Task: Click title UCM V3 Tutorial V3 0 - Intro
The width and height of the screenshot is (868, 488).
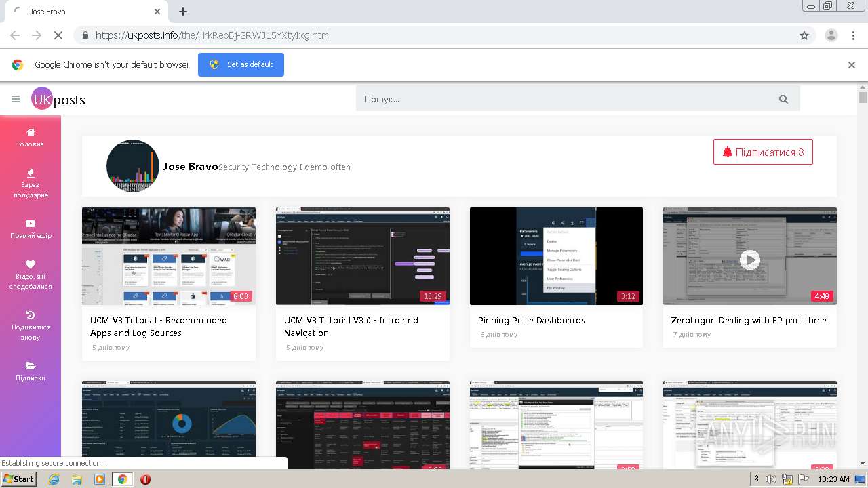Action: [x=351, y=326]
